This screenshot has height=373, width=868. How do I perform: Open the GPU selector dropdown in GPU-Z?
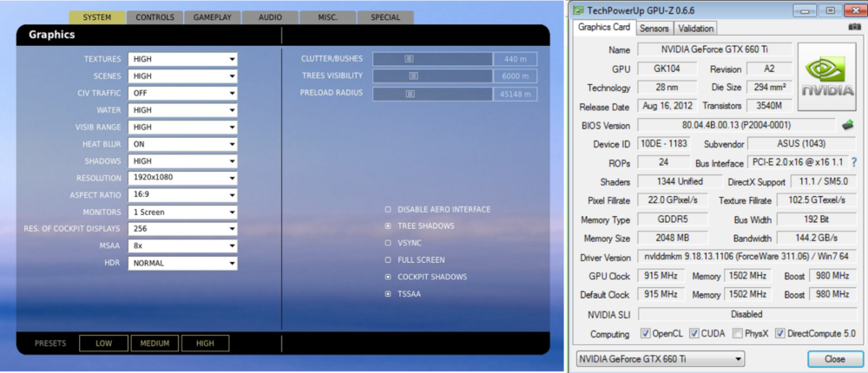[661, 359]
